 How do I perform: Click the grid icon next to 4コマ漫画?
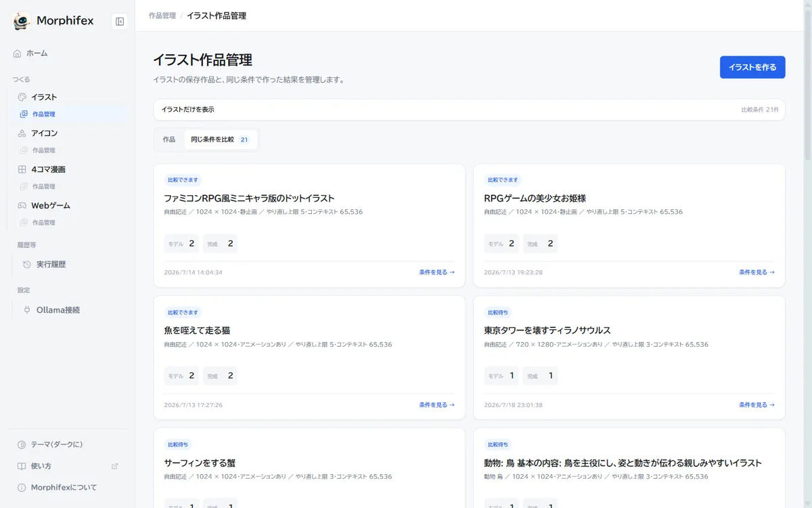coord(22,169)
